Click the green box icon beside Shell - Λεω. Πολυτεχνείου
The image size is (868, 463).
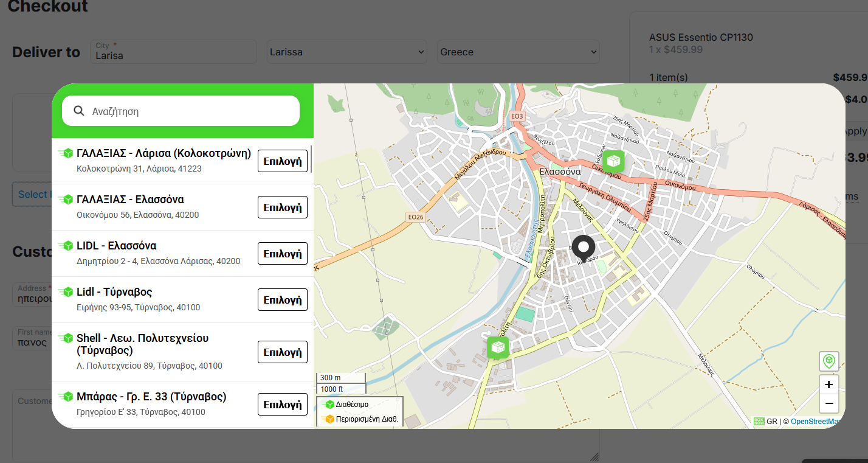click(x=66, y=338)
